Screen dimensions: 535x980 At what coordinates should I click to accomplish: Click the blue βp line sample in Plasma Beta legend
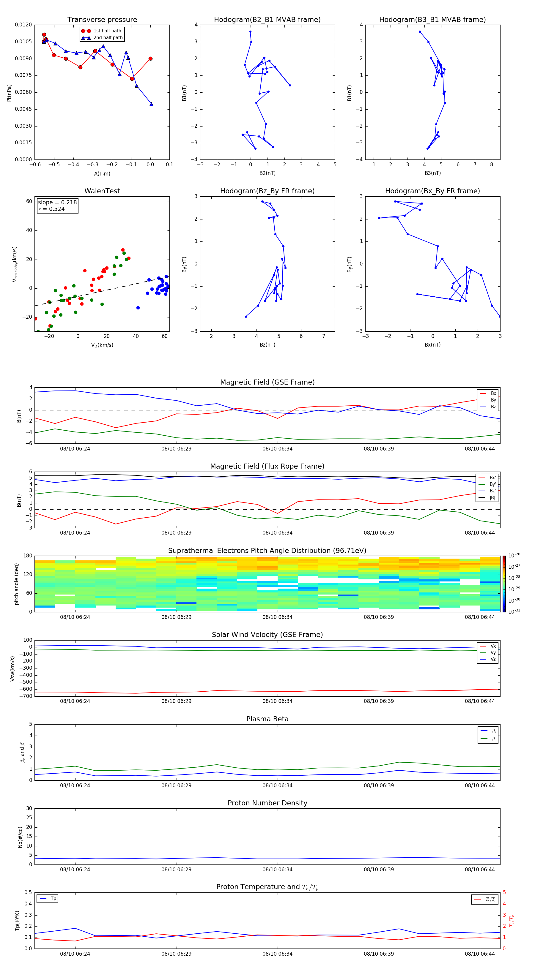(484, 731)
